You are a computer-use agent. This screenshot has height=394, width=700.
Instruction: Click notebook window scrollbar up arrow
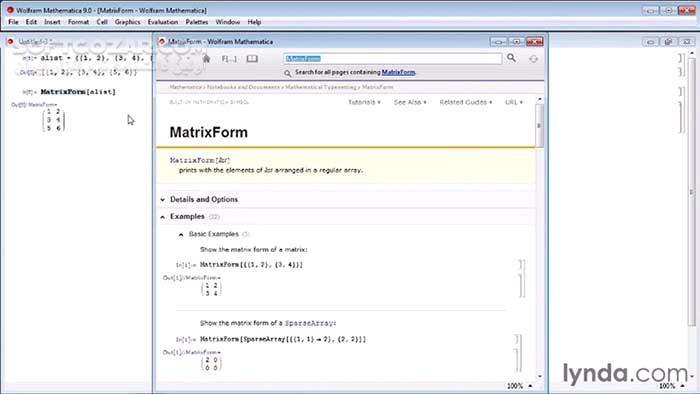tap(692, 54)
